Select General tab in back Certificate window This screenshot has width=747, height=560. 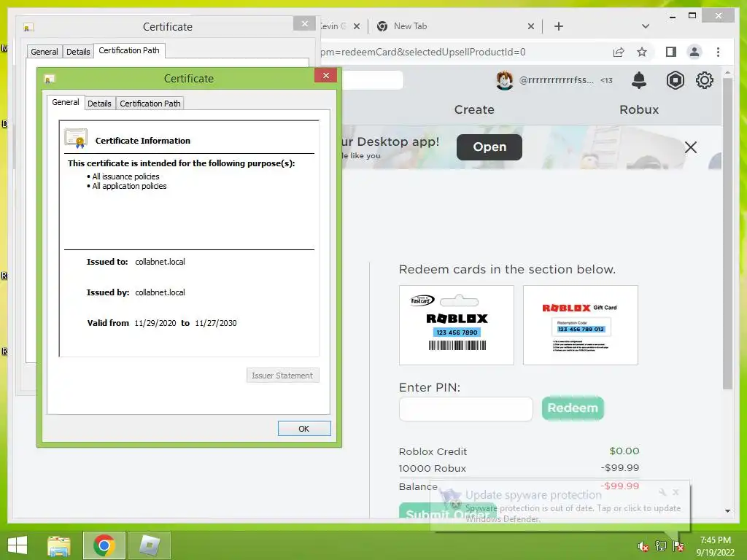[44, 52]
